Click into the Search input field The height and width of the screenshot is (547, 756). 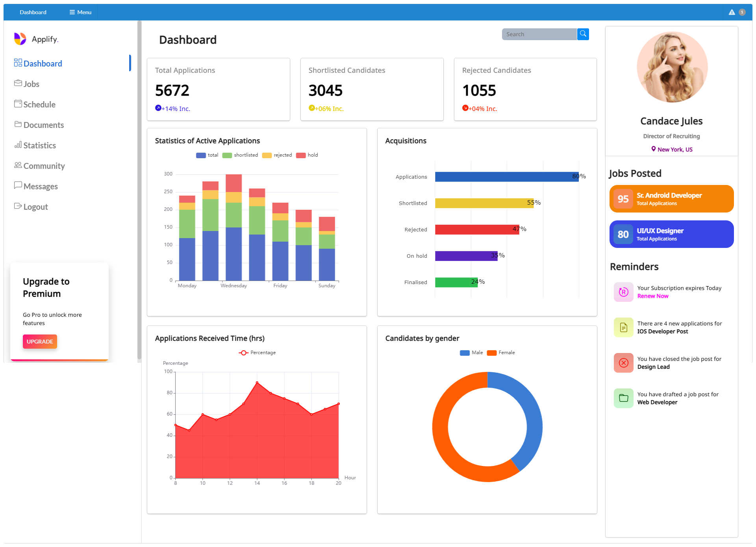pyautogui.click(x=539, y=34)
